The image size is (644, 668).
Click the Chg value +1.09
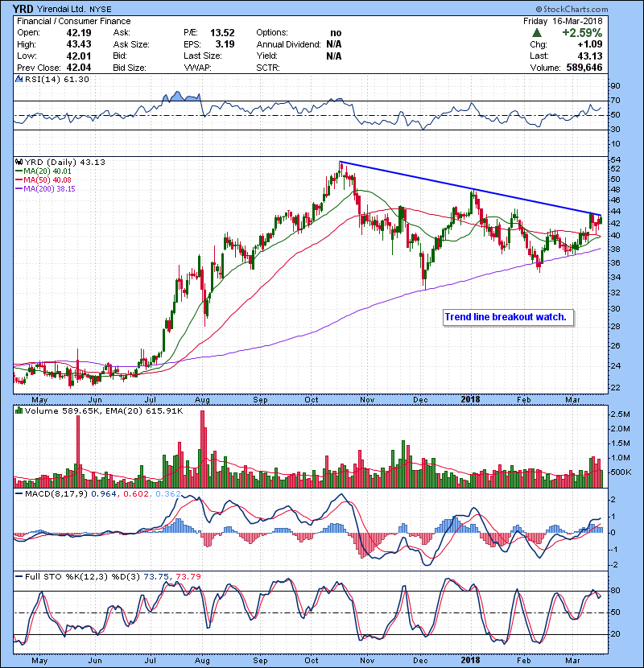(x=590, y=44)
